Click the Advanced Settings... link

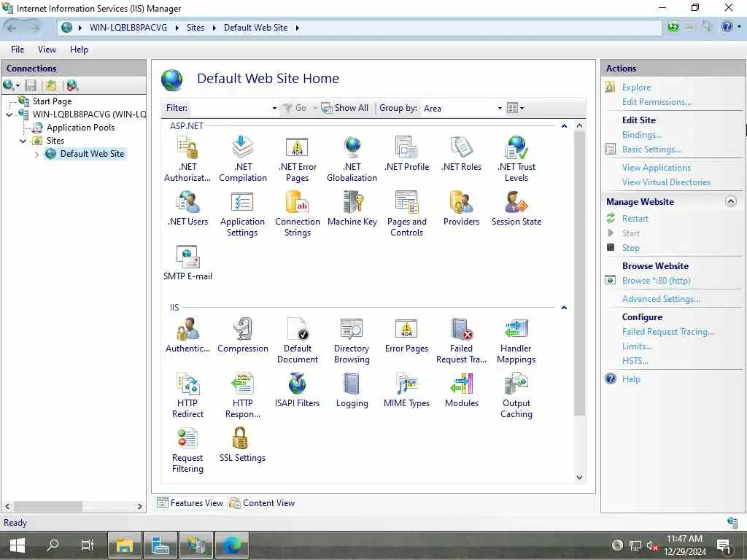click(661, 299)
